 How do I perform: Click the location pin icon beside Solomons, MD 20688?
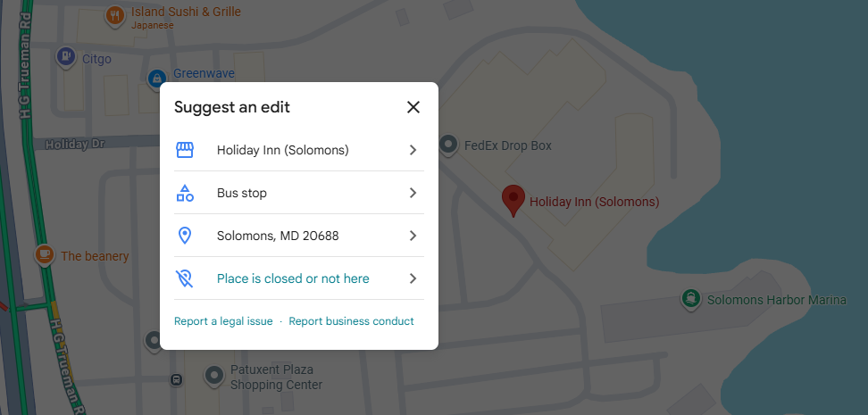pos(185,236)
